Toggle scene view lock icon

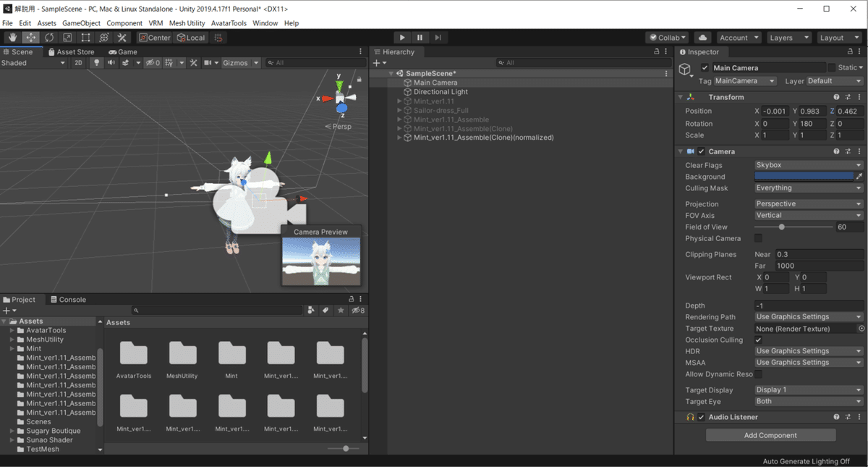359,78
